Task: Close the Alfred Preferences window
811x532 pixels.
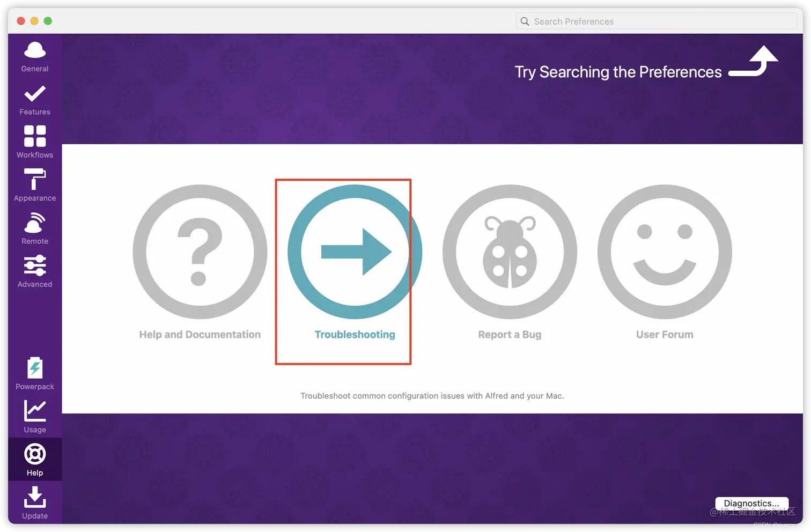Action: 21,21
